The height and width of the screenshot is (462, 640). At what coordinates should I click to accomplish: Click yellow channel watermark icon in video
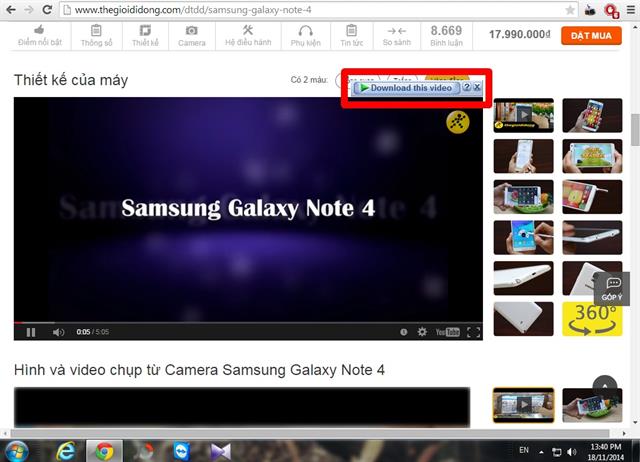(x=458, y=122)
